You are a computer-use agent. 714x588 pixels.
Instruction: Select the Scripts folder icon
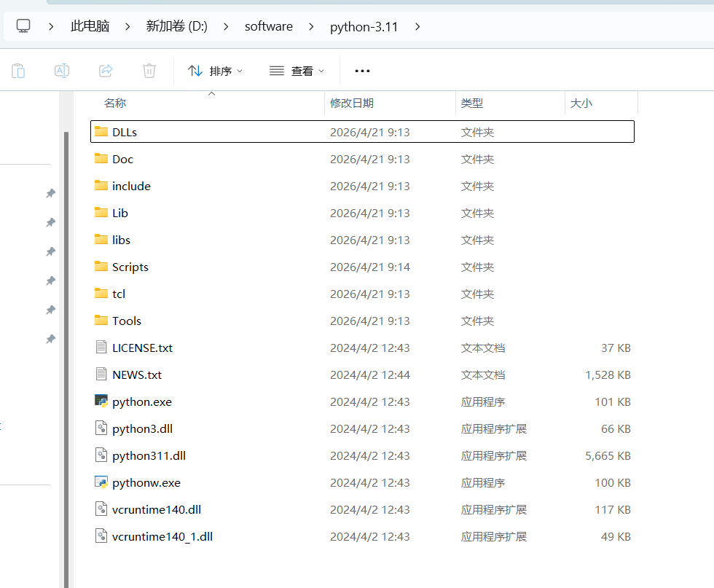coord(101,266)
